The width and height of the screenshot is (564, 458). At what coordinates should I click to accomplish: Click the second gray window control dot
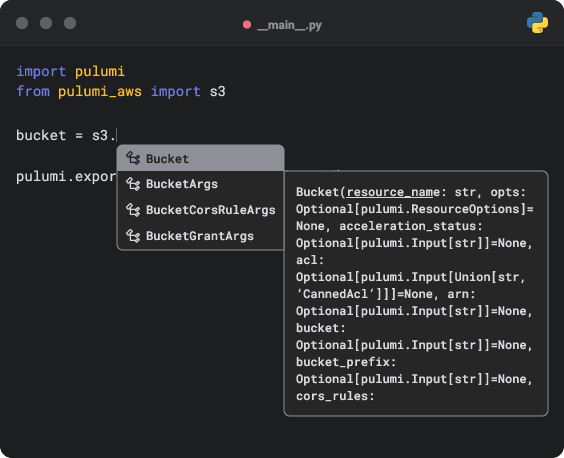[46, 23]
